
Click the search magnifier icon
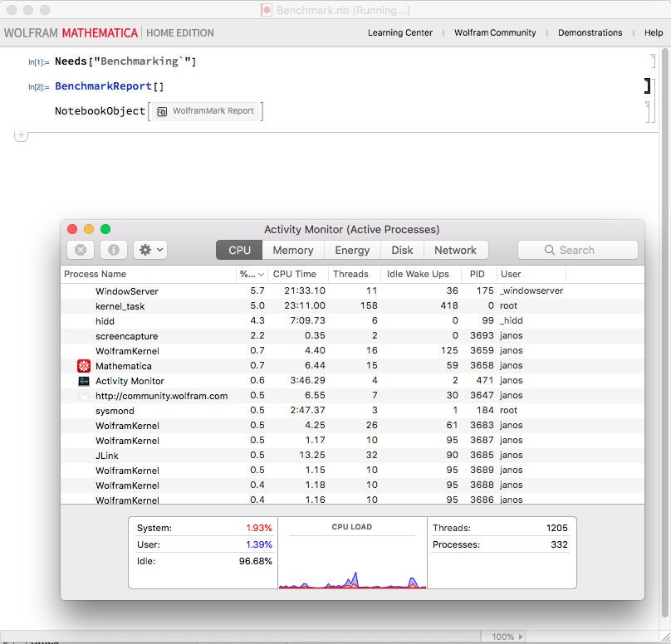point(550,250)
